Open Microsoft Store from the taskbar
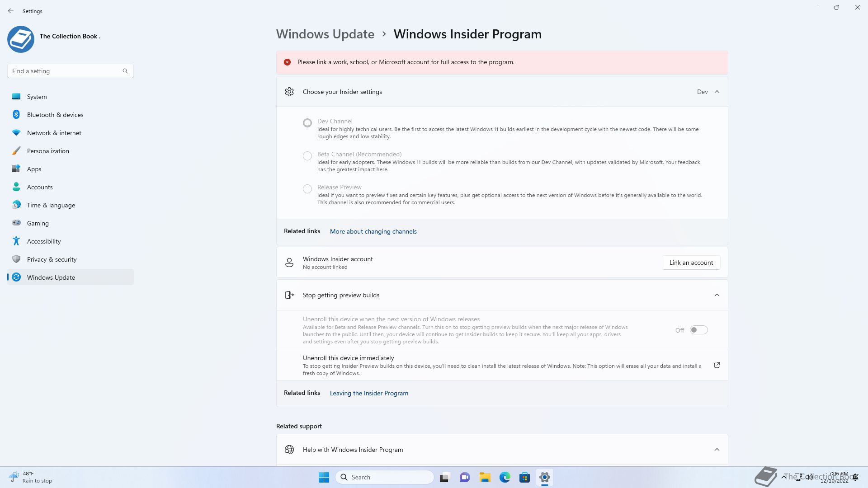Image resolution: width=868 pixels, height=488 pixels. (524, 477)
